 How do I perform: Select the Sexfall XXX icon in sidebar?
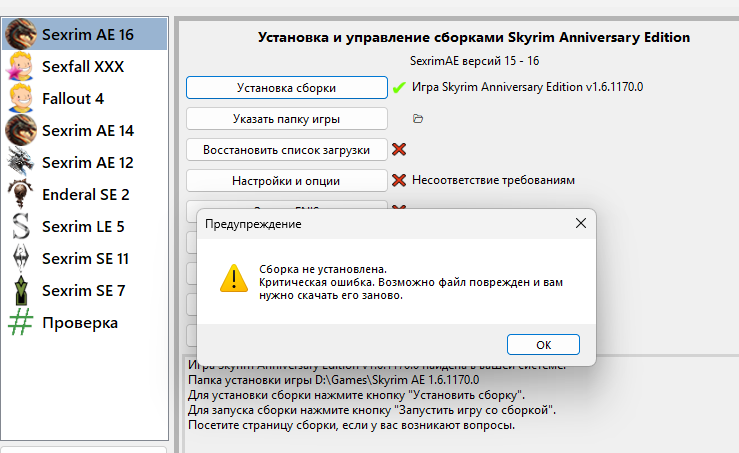click(21, 67)
